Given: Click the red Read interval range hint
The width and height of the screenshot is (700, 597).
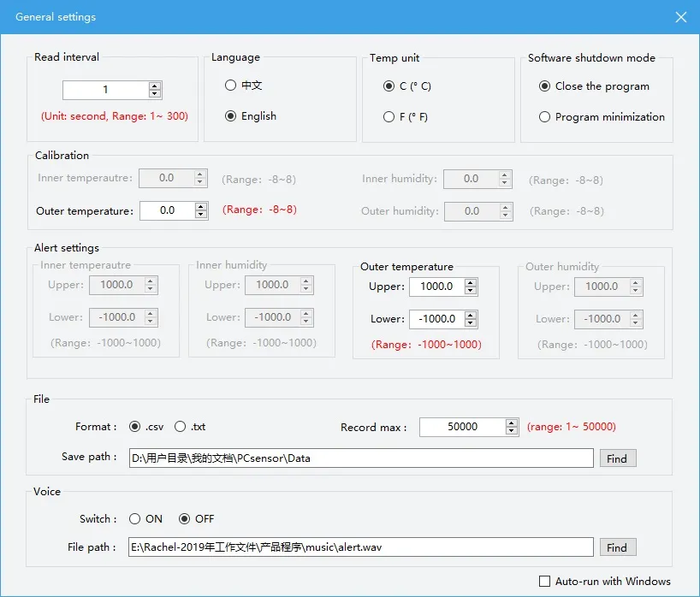Looking at the screenshot, I should point(115,116).
